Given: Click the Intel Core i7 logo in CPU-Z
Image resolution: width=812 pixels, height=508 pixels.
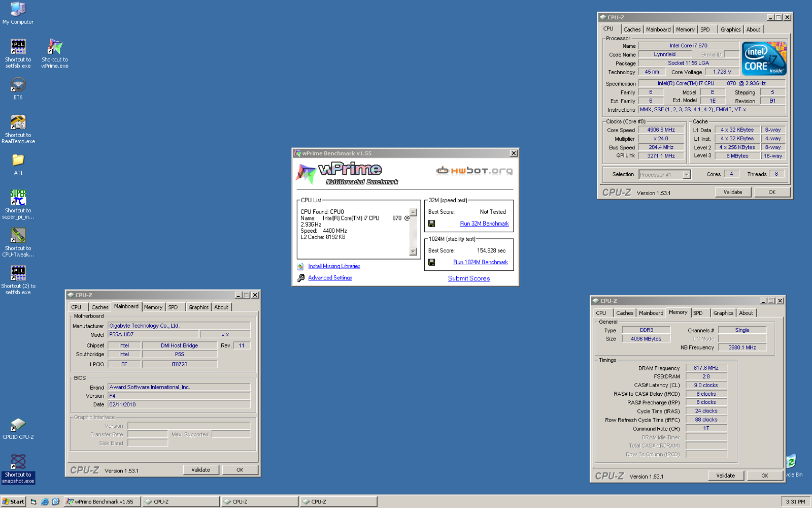Looking at the screenshot, I should 764,58.
